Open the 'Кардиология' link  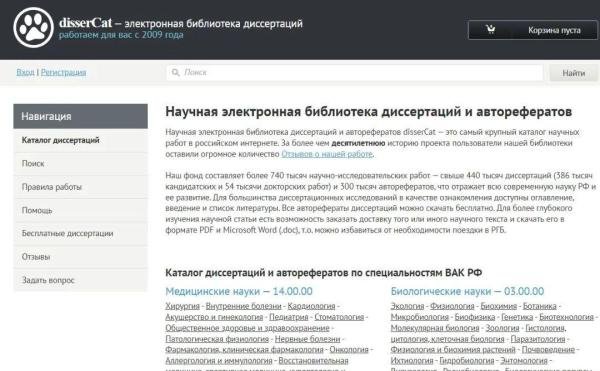point(311,306)
